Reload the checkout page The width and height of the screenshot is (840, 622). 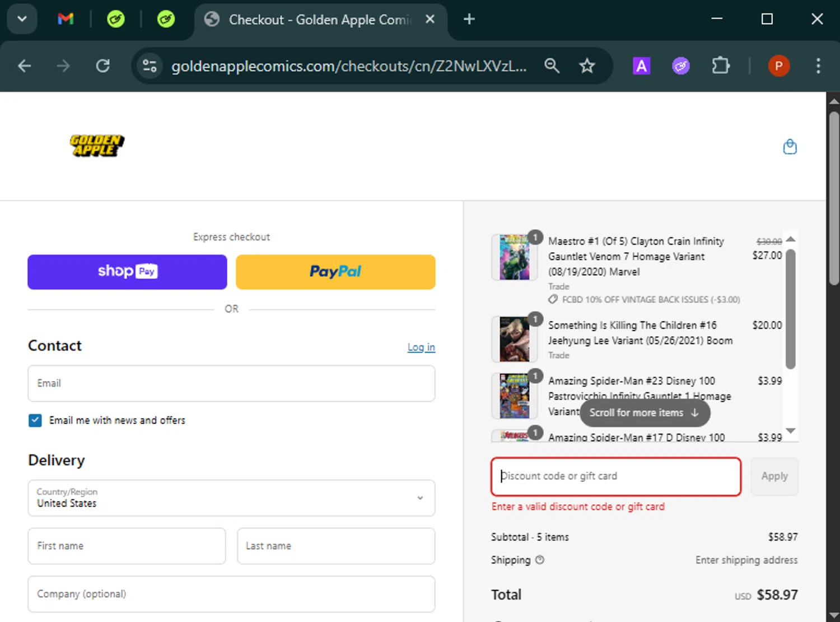point(103,66)
